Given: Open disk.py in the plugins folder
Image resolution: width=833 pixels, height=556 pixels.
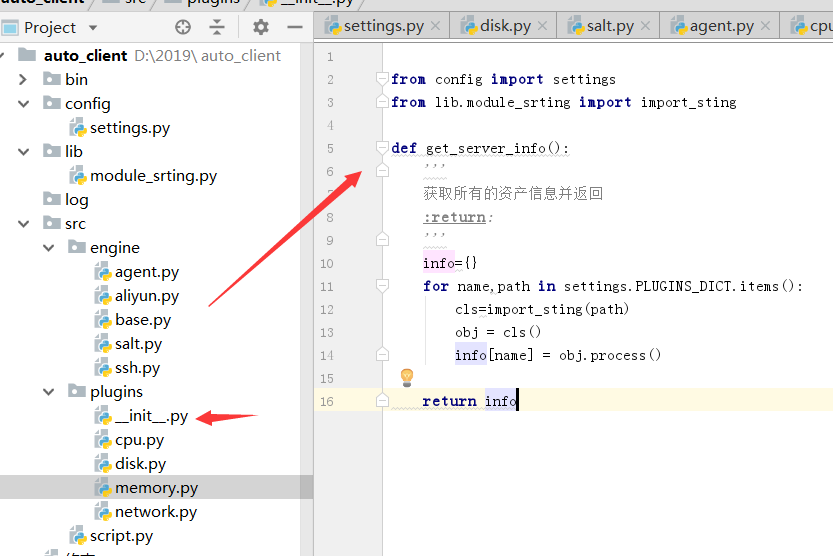Looking at the screenshot, I should click(140, 464).
